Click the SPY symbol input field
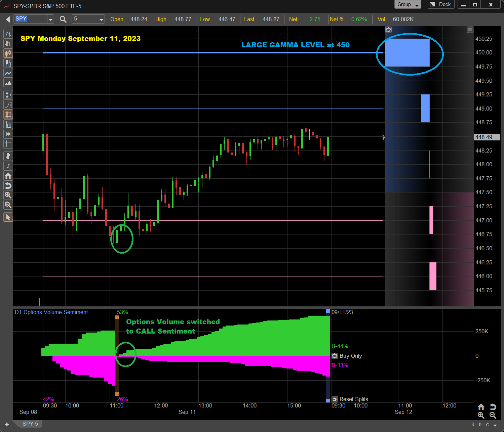The height and width of the screenshot is (432, 504). click(31, 19)
